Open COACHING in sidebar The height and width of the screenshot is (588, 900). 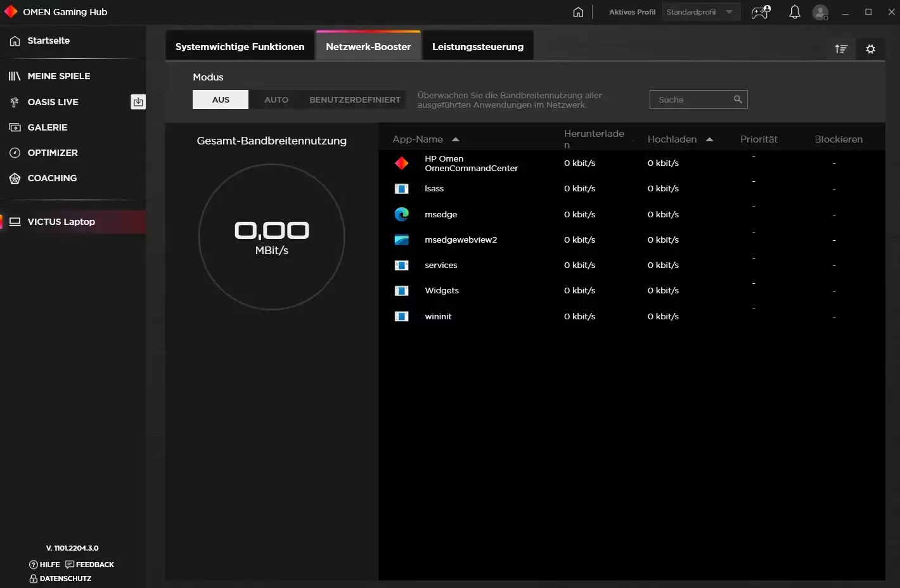(x=73, y=178)
